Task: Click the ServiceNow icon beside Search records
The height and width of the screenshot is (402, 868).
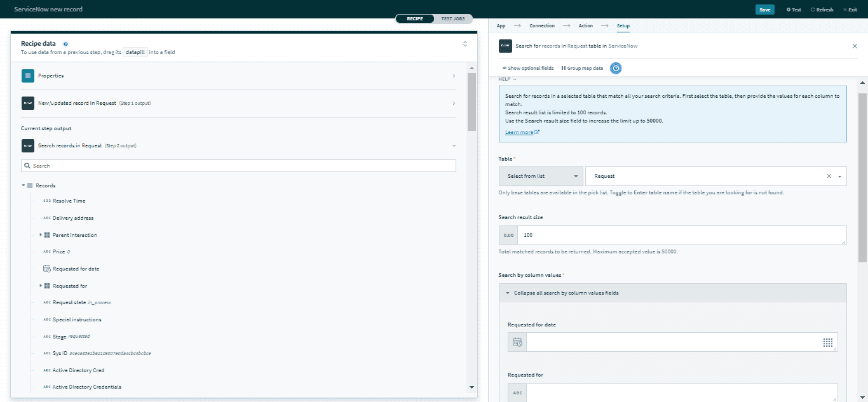Action: [x=27, y=145]
